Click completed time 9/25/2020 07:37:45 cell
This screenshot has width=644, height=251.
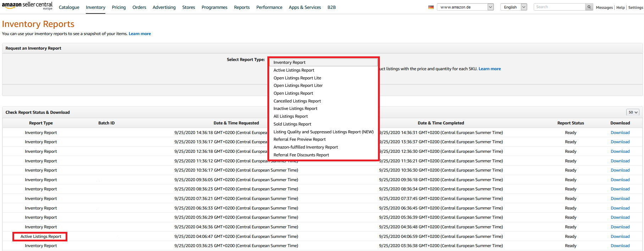click(x=441, y=199)
